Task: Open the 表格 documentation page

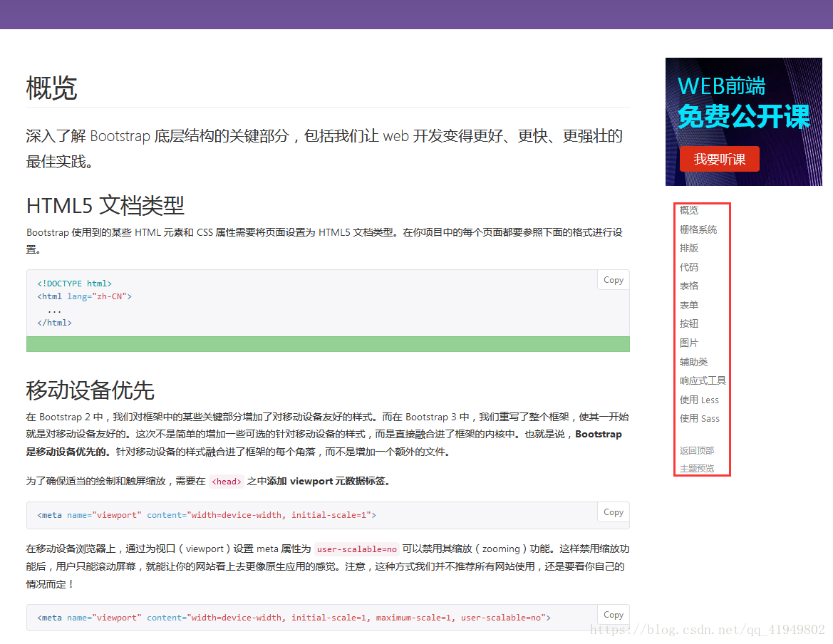Action: click(688, 285)
